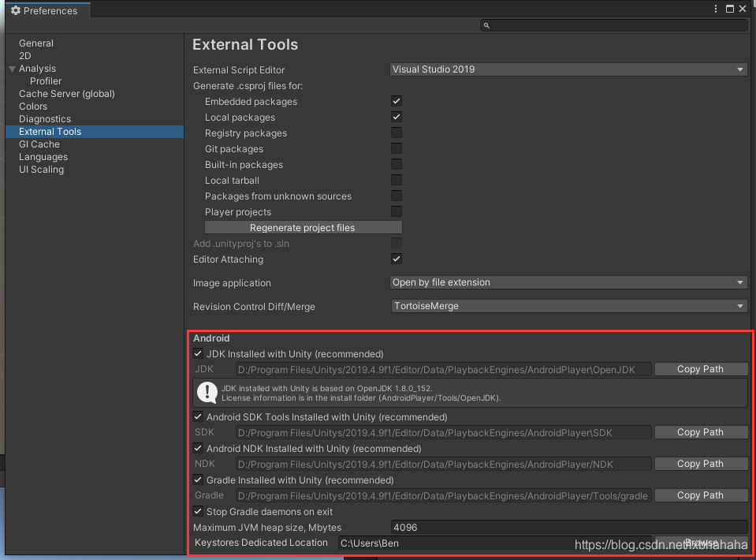Click the JDK path field

(443, 369)
